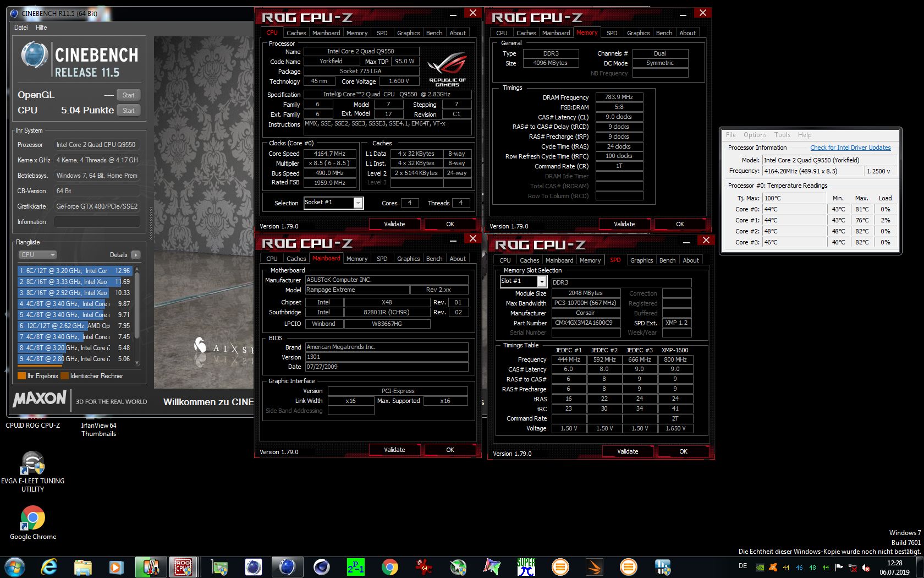Open the Cinema 4D sphere taskbar icon

321,567
